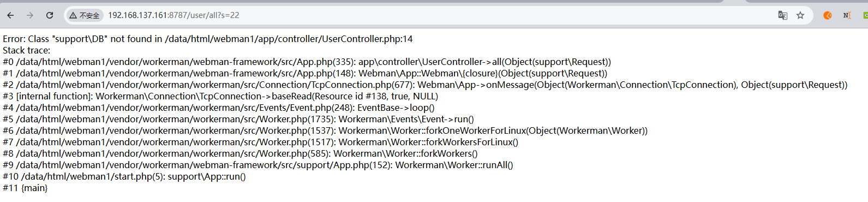This screenshot has height=202, width=868.
Task: Select stack frame #0 UserController->all line
Action: (x=307, y=62)
